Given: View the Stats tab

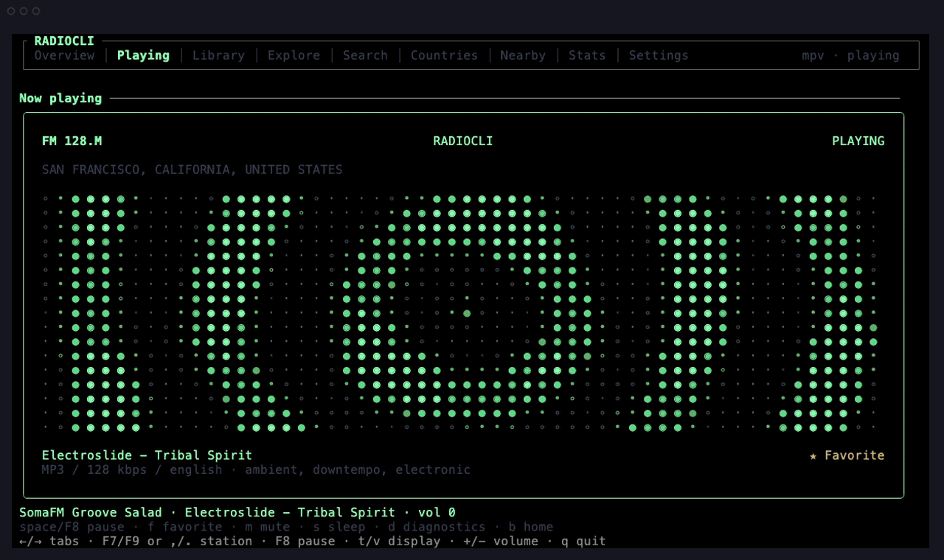Looking at the screenshot, I should click(587, 55).
